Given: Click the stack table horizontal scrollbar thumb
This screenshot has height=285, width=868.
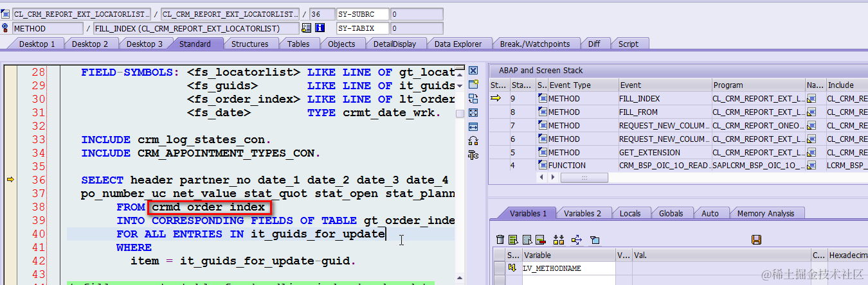Looking at the screenshot, I should click(x=584, y=178).
